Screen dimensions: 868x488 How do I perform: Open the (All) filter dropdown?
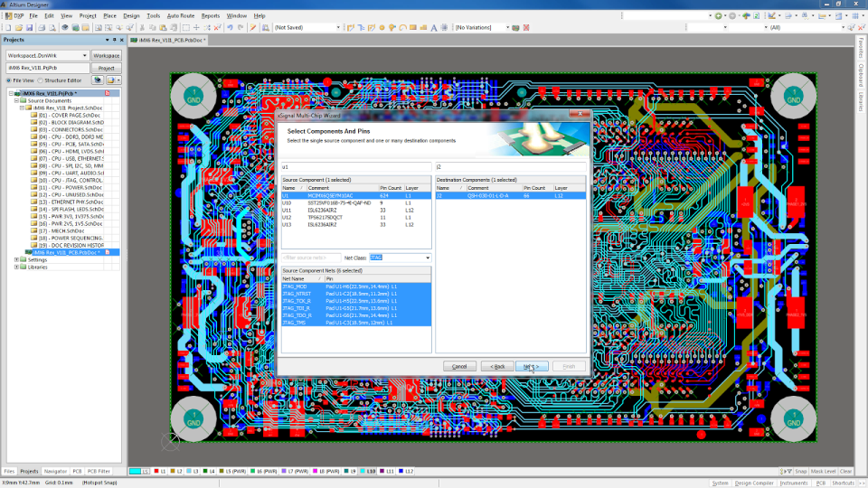coord(843,27)
